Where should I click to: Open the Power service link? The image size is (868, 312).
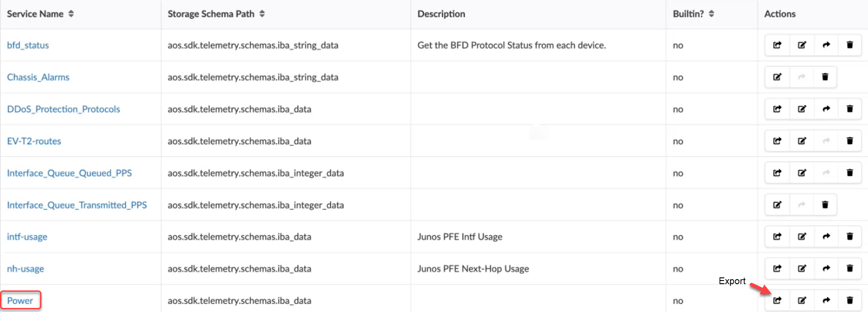click(20, 300)
